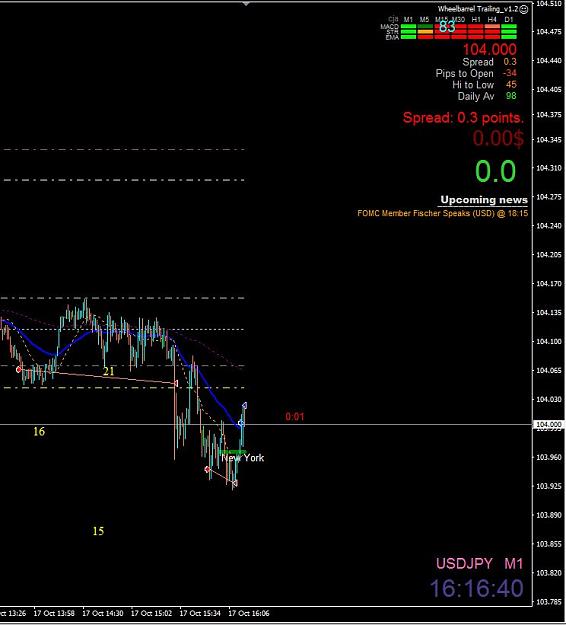The image size is (566, 625).
Task: Click the orange STR cell under M5
Action: click(x=425, y=32)
